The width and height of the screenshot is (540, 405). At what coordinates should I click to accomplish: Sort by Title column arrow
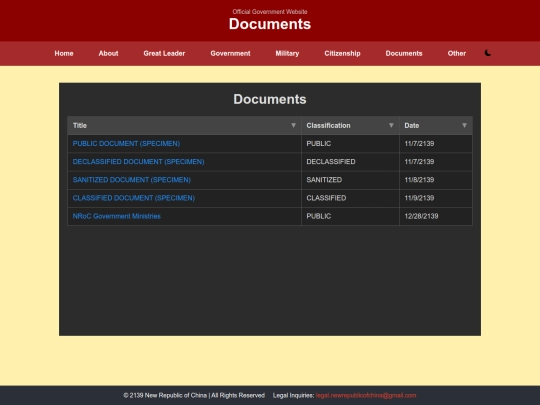click(x=293, y=125)
